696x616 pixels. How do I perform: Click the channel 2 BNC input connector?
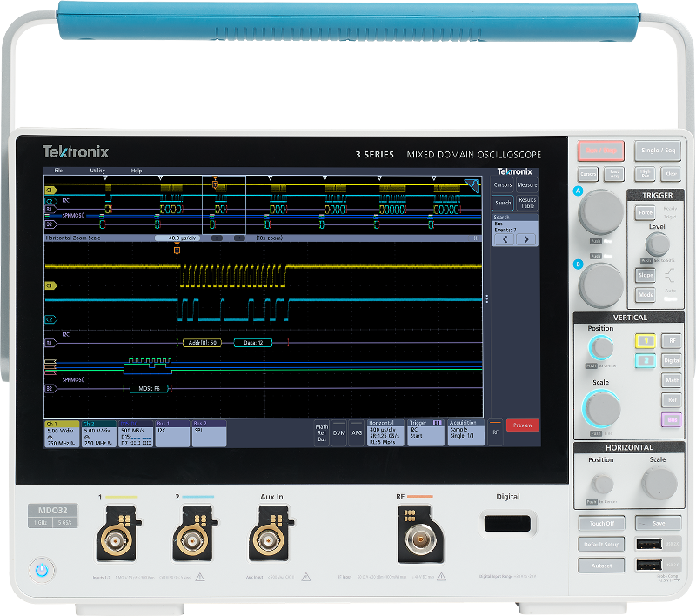[x=192, y=540]
